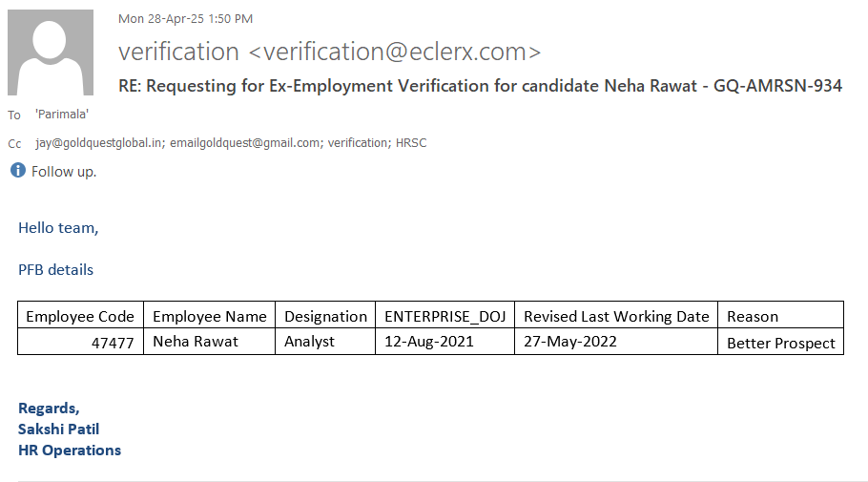Click the Follow up text label
The height and width of the screenshot is (482, 868).
tap(64, 172)
